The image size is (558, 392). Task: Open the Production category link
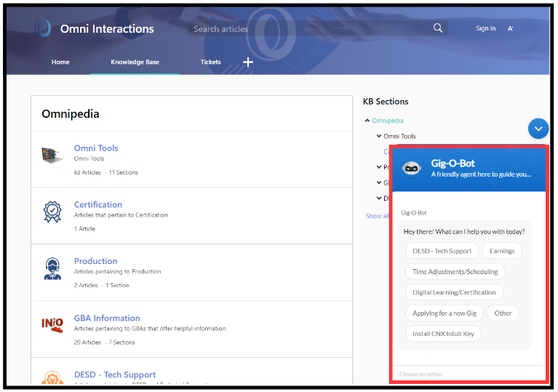[x=95, y=261]
